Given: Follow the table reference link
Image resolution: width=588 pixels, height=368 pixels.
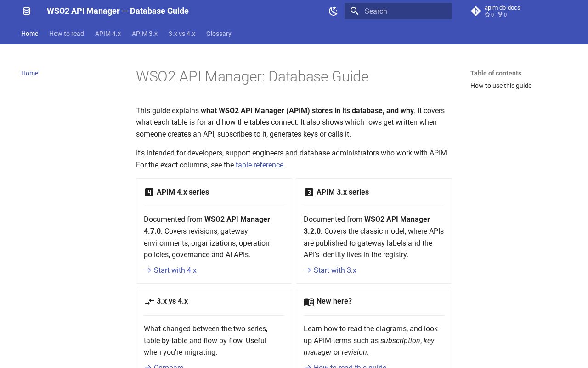Looking at the screenshot, I should (260, 165).
